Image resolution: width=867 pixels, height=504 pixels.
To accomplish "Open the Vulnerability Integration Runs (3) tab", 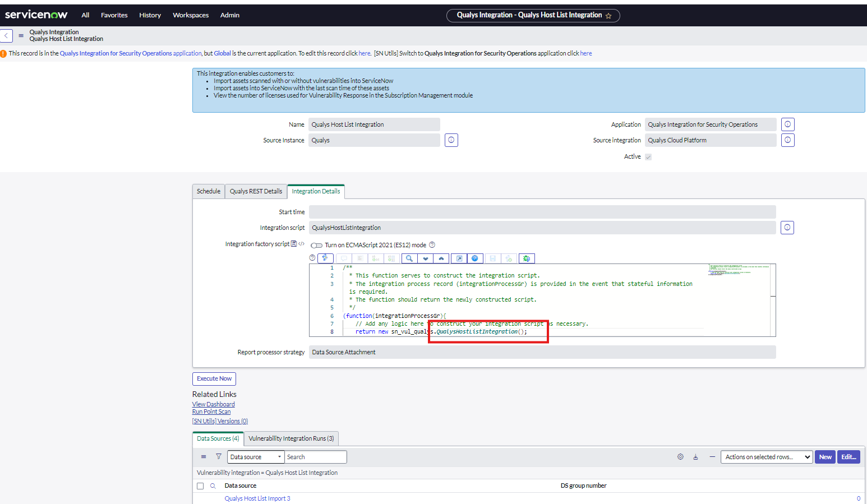I will [x=291, y=438].
